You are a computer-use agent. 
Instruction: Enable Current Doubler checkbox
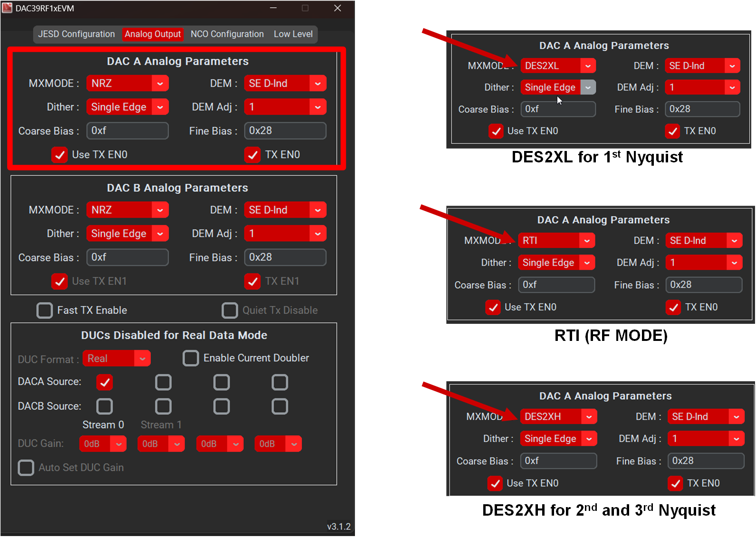[191, 358]
